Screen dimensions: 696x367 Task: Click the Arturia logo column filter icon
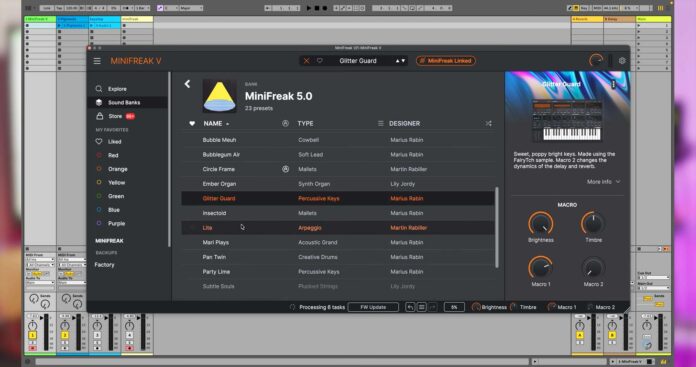pyautogui.click(x=285, y=123)
